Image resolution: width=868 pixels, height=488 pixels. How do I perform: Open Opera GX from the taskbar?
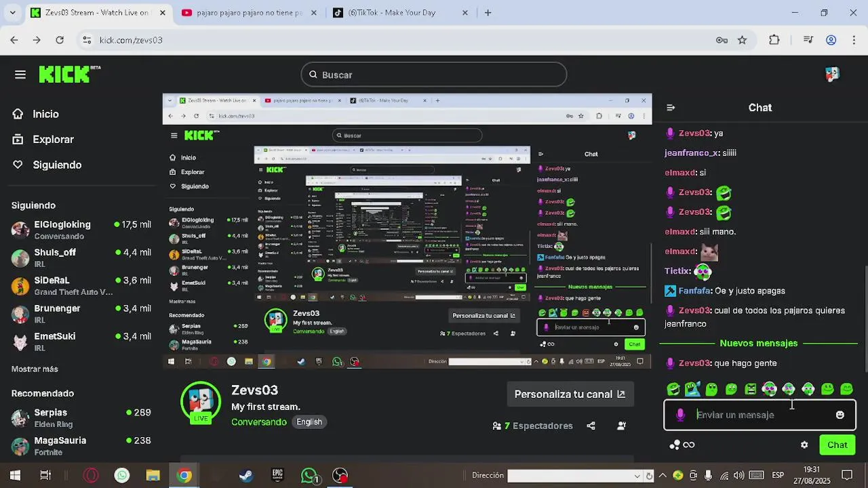pyautogui.click(x=90, y=476)
